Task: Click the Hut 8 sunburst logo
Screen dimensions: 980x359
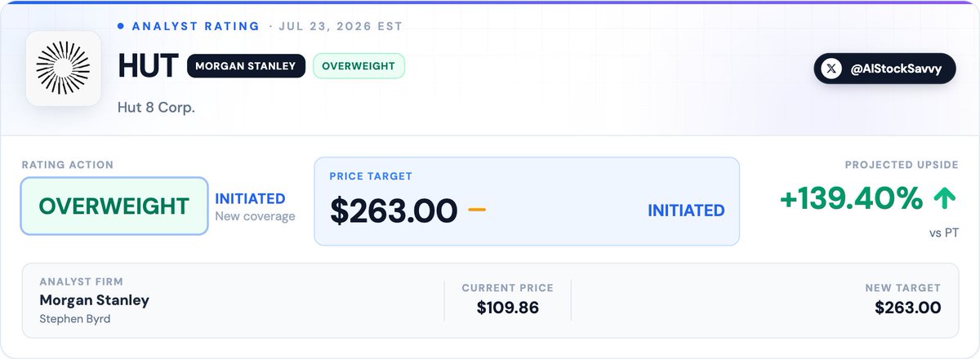Action: coord(63,69)
